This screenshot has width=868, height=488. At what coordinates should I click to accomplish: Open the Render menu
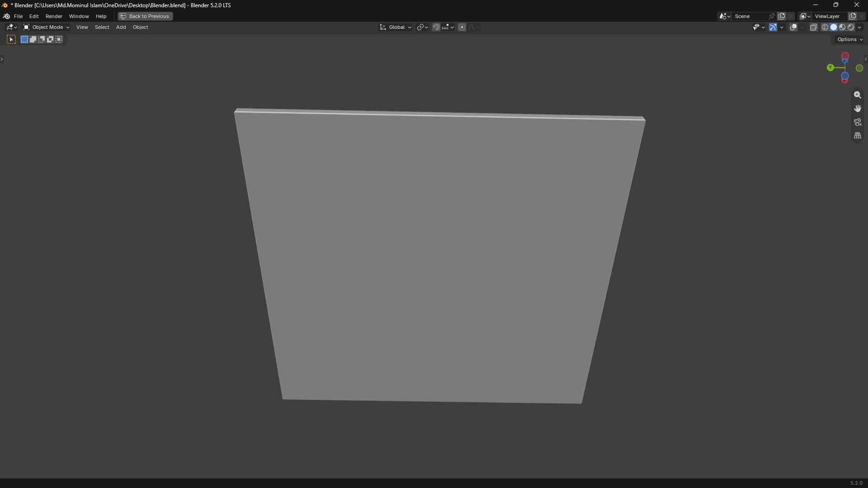pyautogui.click(x=54, y=16)
